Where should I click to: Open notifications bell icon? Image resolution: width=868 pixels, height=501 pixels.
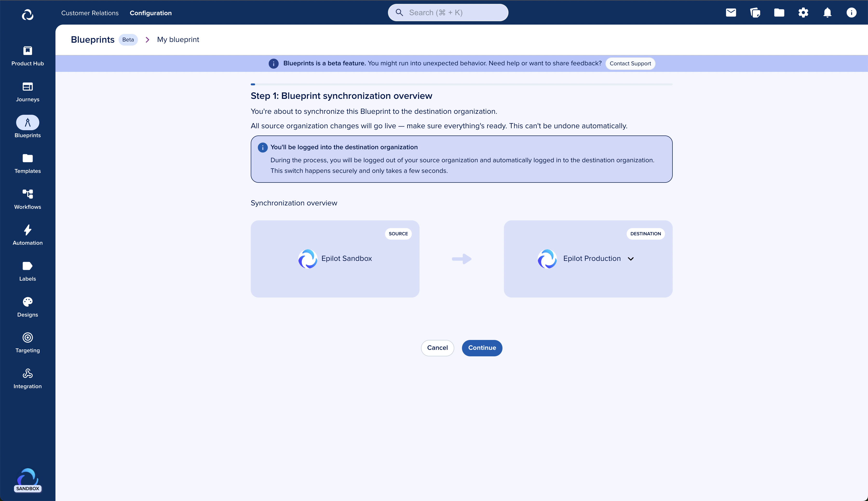tap(827, 13)
